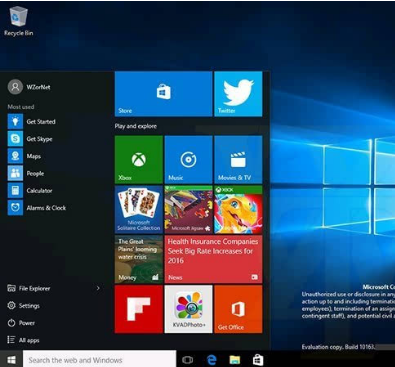Open the Get Office tile
This screenshot has width=395, height=367.
pyautogui.click(x=238, y=309)
